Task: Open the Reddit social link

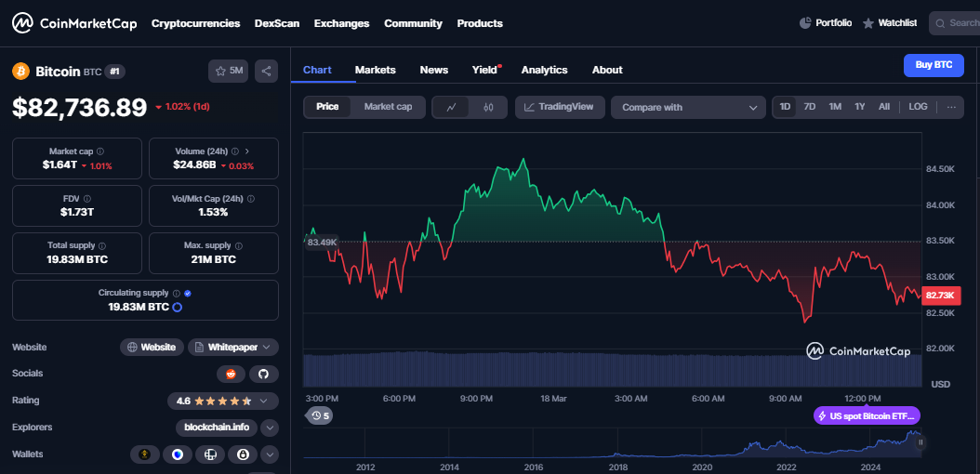Action: coord(232,374)
